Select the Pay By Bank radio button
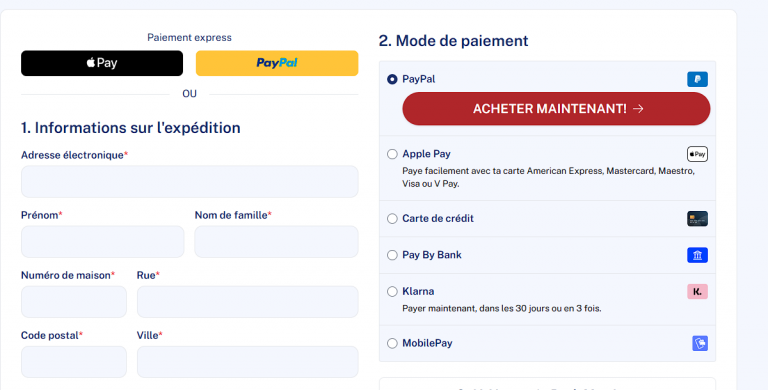768x390 pixels. [x=392, y=255]
